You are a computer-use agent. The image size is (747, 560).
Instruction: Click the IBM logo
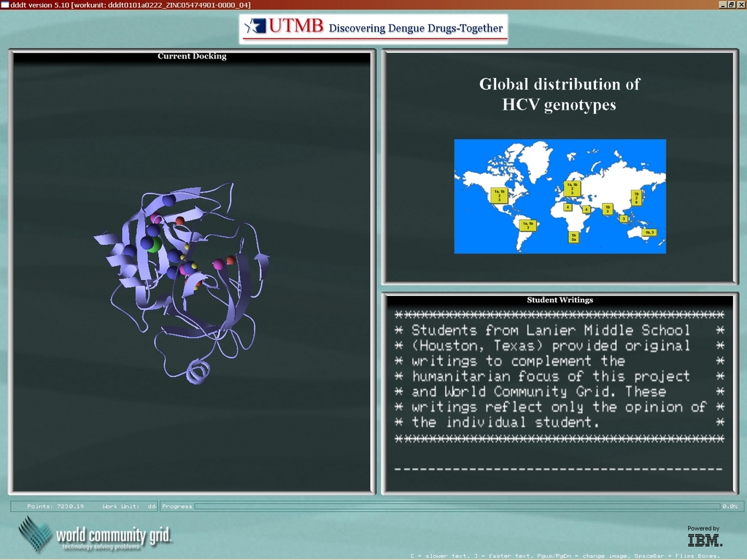point(705,540)
